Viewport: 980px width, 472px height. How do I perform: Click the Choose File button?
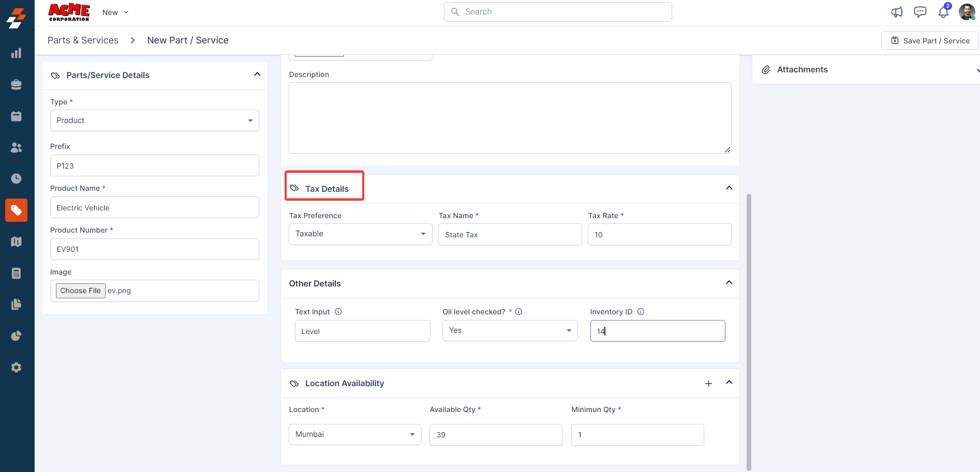pyautogui.click(x=80, y=291)
